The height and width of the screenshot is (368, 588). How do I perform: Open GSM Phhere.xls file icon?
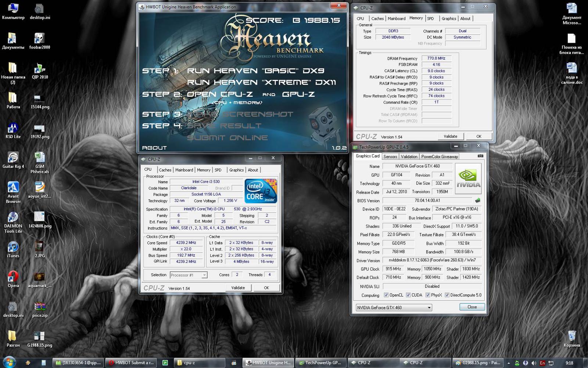coord(40,162)
